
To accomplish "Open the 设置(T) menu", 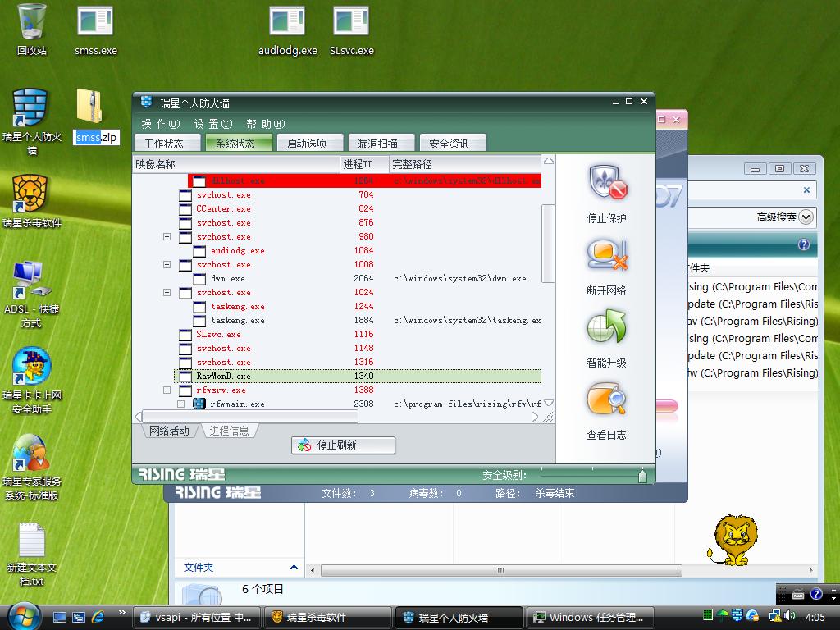I will coord(213,125).
